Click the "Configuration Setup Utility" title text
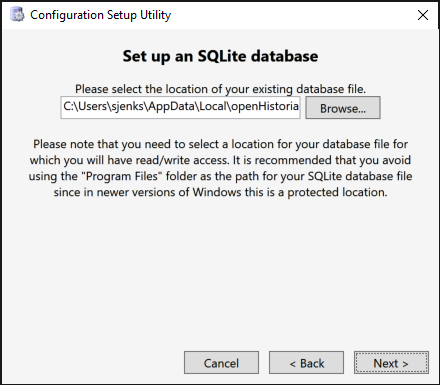Image resolution: width=440 pixels, height=385 pixels. 100,15
